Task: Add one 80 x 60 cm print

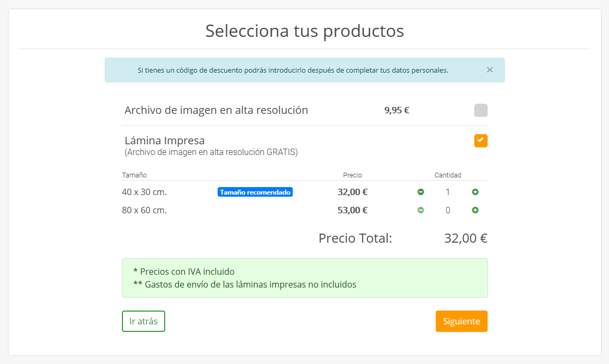Action: (x=475, y=210)
